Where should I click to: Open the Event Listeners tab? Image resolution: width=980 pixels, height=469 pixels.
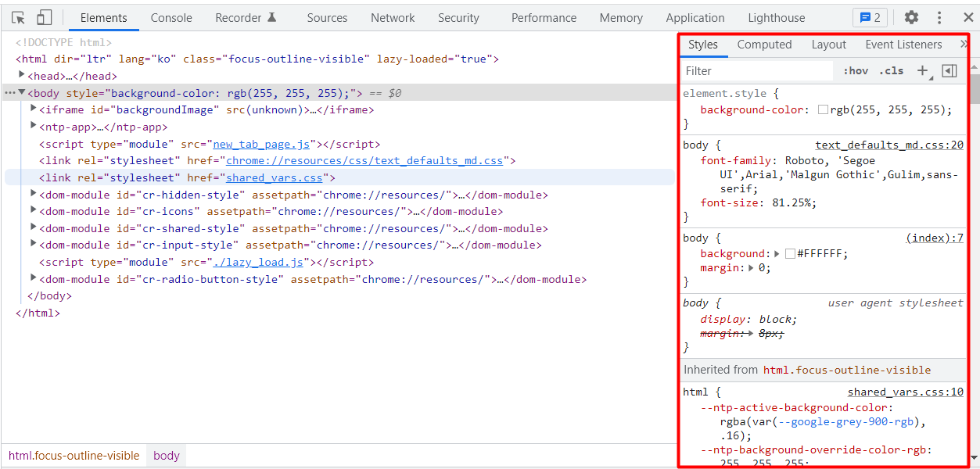903,45
